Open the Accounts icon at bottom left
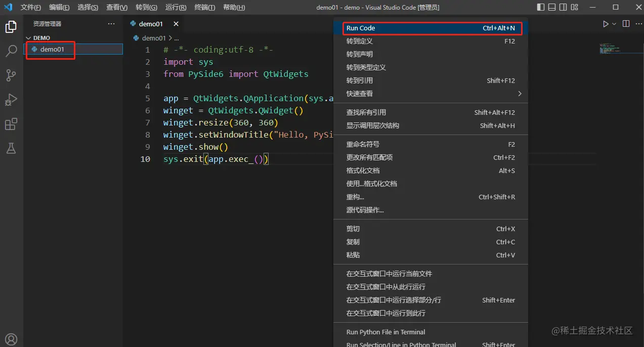 (11, 339)
